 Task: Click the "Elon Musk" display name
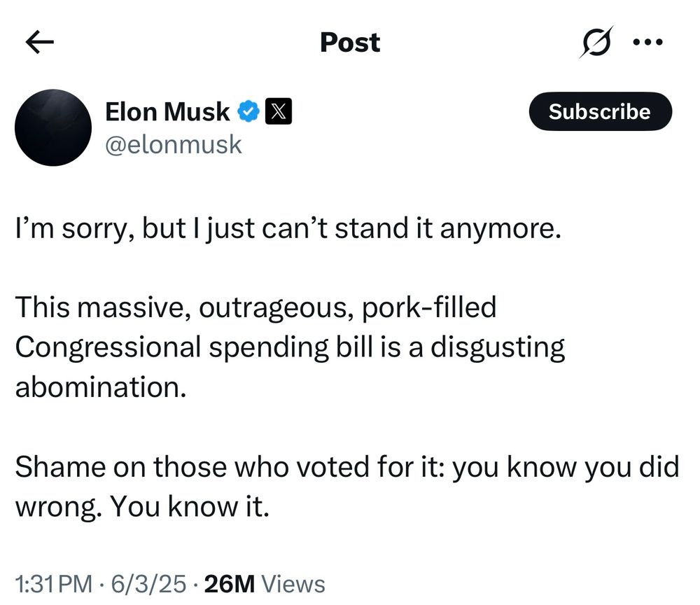(x=167, y=111)
